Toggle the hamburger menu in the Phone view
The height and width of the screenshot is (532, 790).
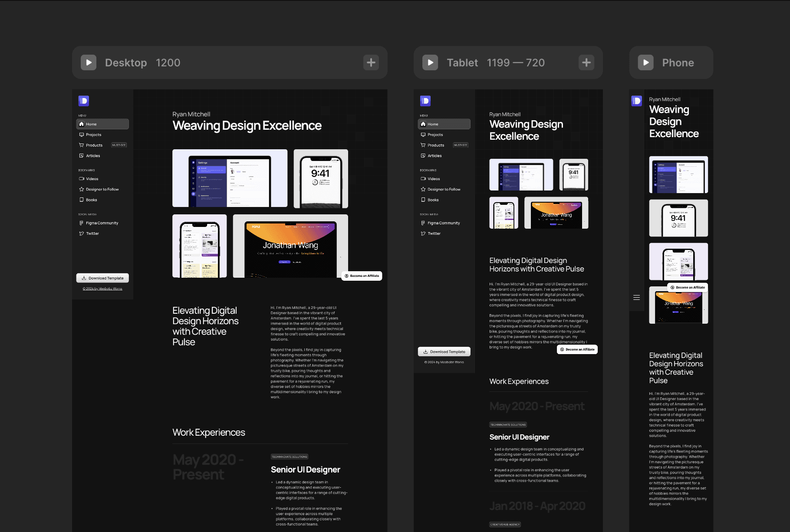click(636, 297)
